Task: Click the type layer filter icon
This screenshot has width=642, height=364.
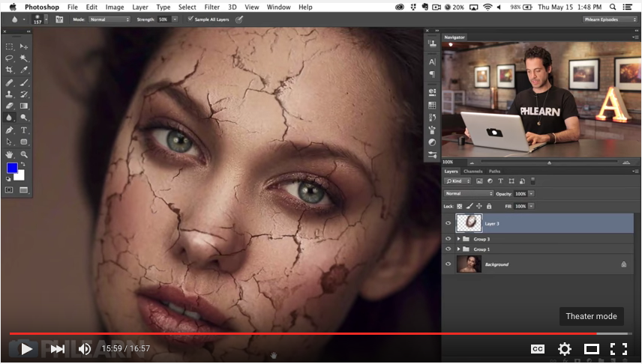Action: point(500,181)
